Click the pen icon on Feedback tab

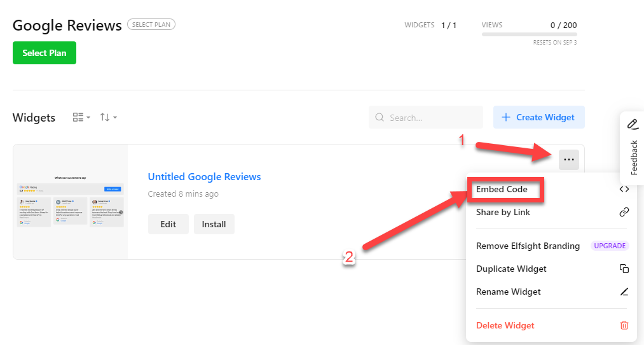(633, 124)
